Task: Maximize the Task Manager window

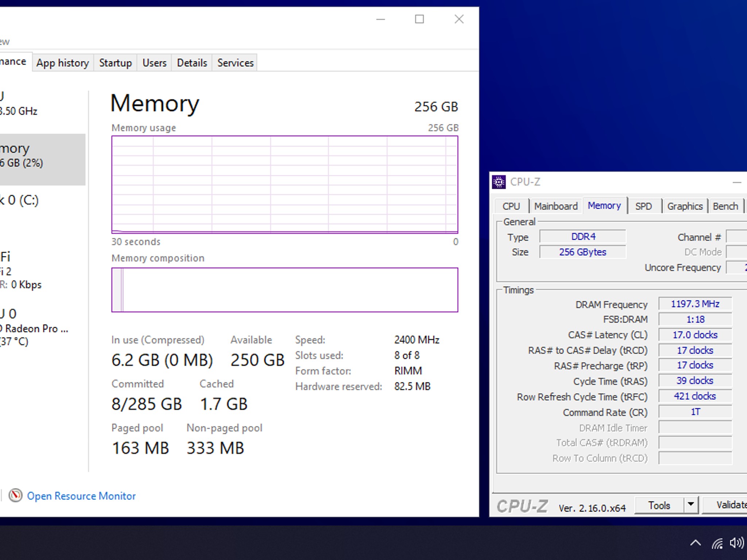Action: click(419, 19)
